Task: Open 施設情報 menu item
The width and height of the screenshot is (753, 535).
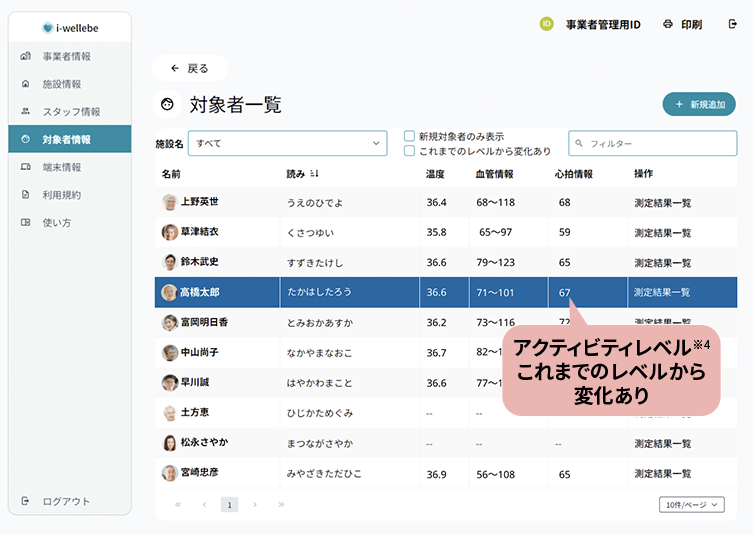Action: 70,84
